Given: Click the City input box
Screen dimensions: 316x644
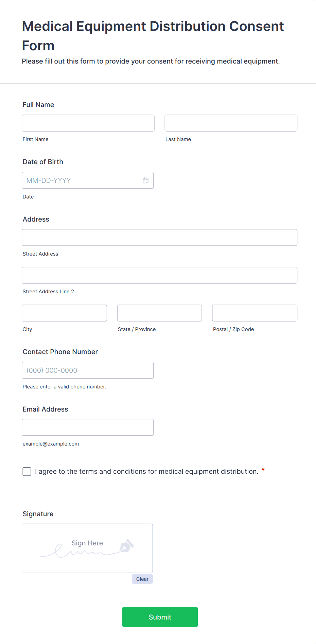Looking at the screenshot, I should point(64,313).
